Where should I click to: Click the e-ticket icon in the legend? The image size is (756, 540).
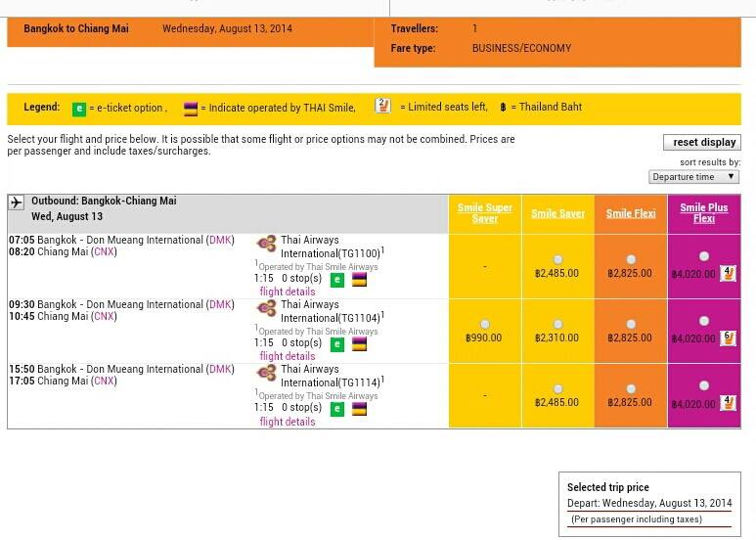point(80,108)
